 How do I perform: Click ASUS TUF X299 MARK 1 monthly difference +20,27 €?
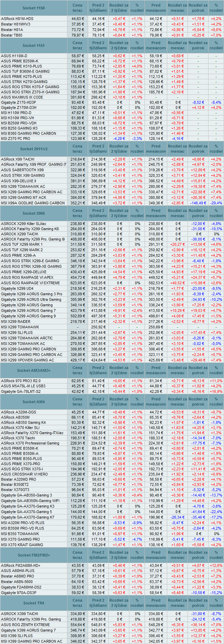177,244
